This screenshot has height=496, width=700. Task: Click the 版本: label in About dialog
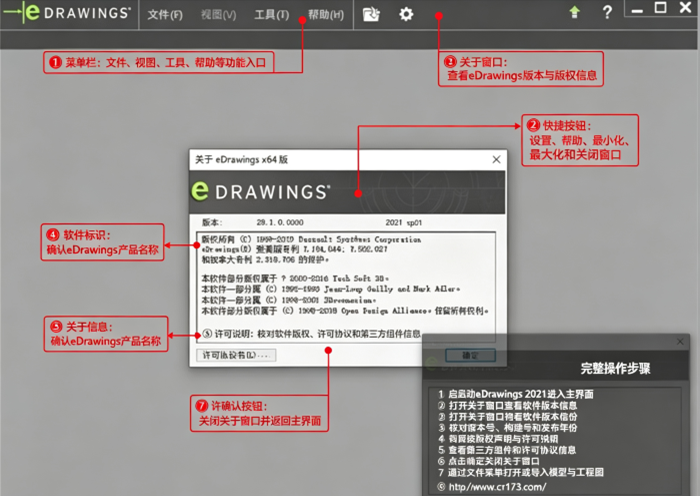click(212, 222)
